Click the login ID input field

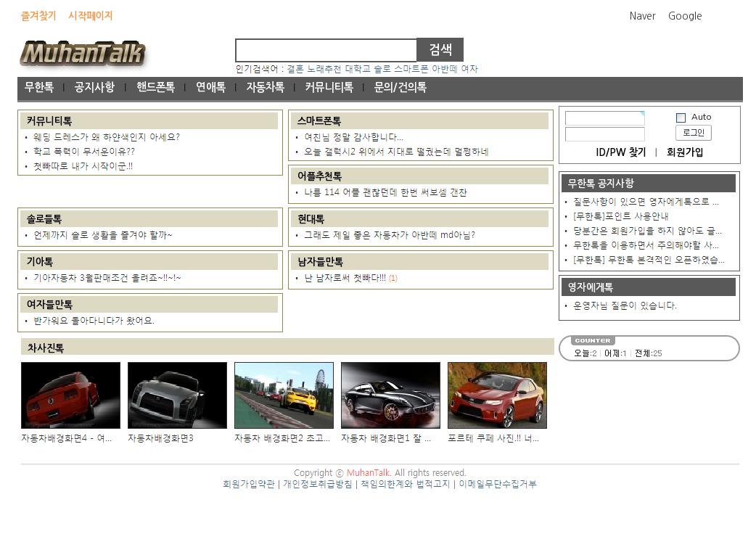(604, 118)
